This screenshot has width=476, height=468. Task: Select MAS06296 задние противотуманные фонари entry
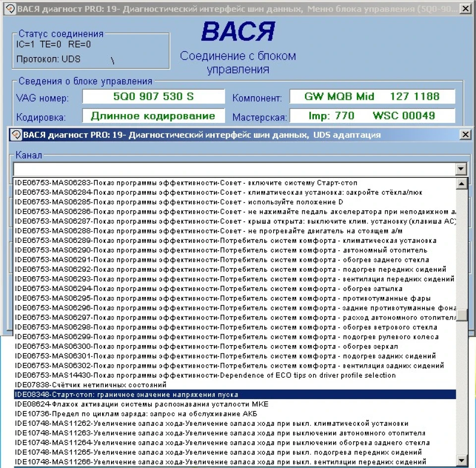tap(235, 308)
